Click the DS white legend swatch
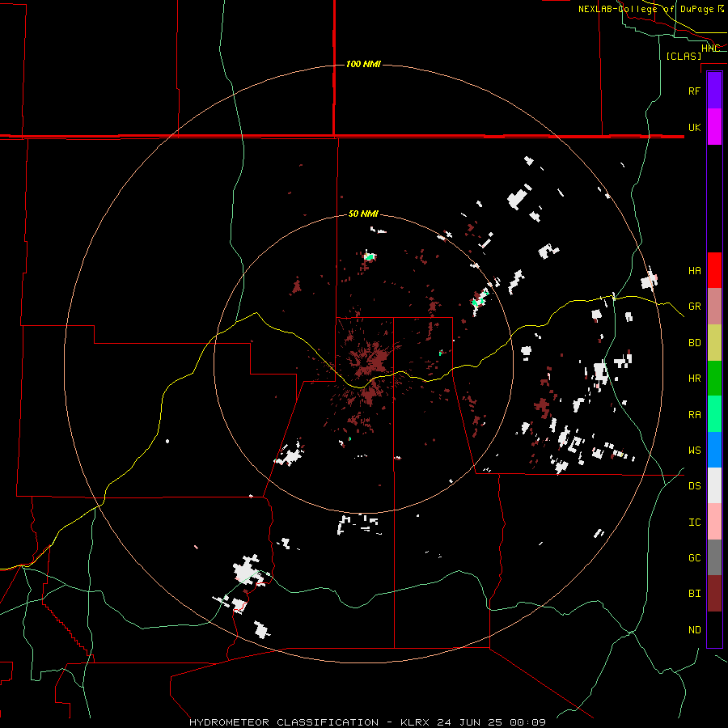Screen dimensions: 728x728 click(x=714, y=485)
